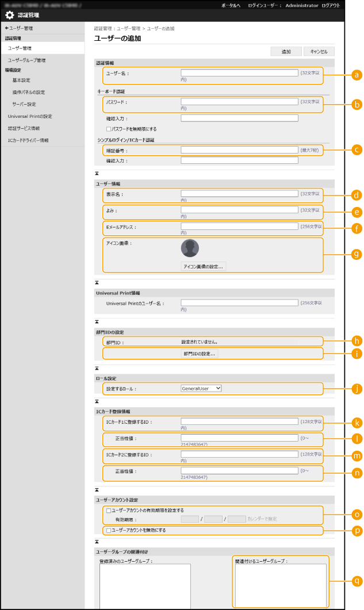Click the ログアウト link at top right
This screenshot has height=610, width=364.
pos(332,5)
